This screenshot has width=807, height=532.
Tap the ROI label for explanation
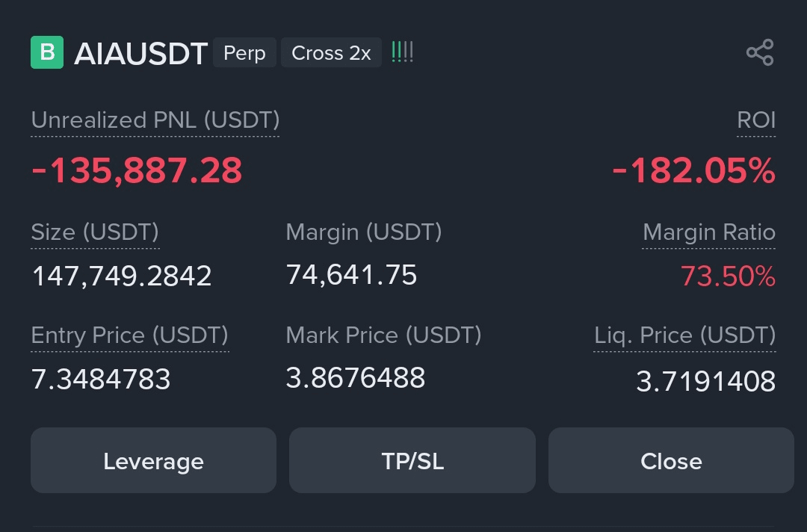[756, 120]
